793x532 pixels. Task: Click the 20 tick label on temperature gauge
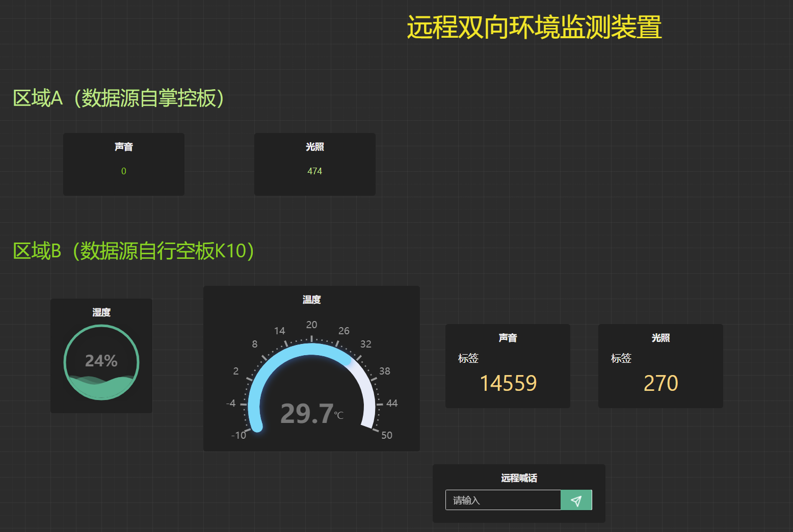(312, 325)
